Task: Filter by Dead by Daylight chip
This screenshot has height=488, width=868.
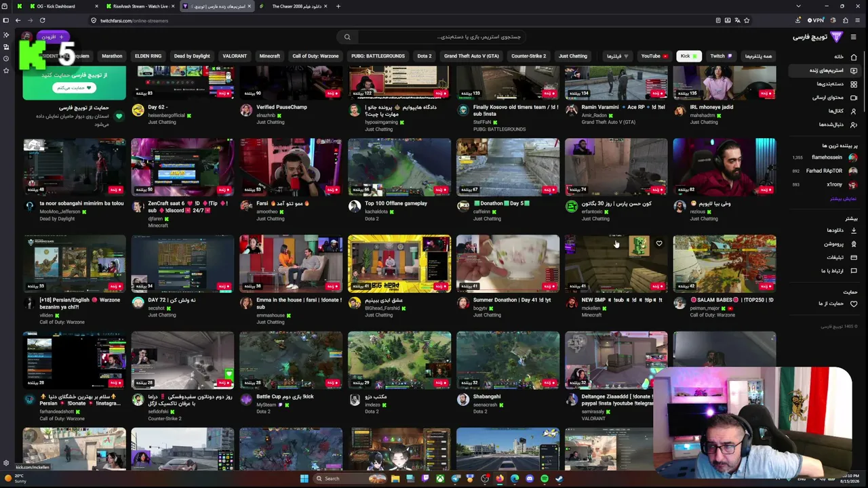Action: (192, 56)
